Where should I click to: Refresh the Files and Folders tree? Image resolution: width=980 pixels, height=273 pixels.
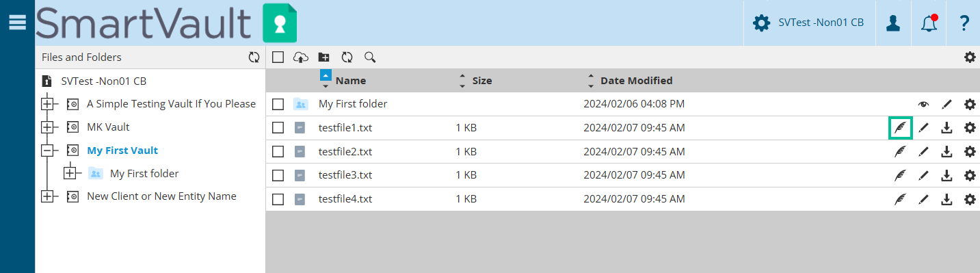pyautogui.click(x=254, y=57)
